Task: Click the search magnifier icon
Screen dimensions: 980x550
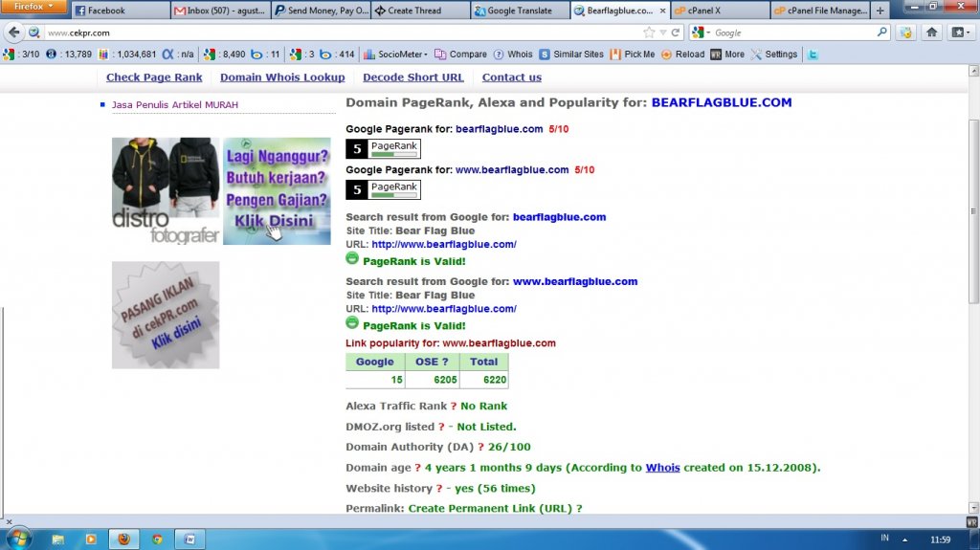Action: pos(881,32)
